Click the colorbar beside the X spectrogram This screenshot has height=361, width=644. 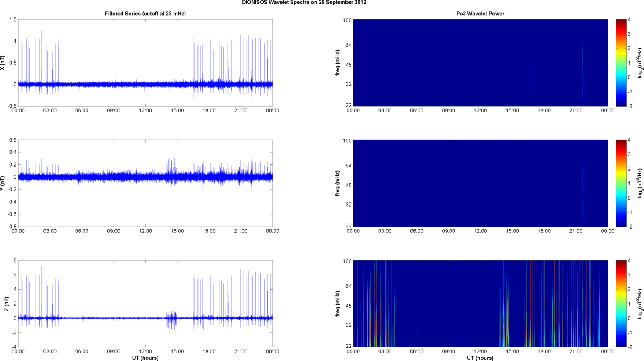(621, 63)
